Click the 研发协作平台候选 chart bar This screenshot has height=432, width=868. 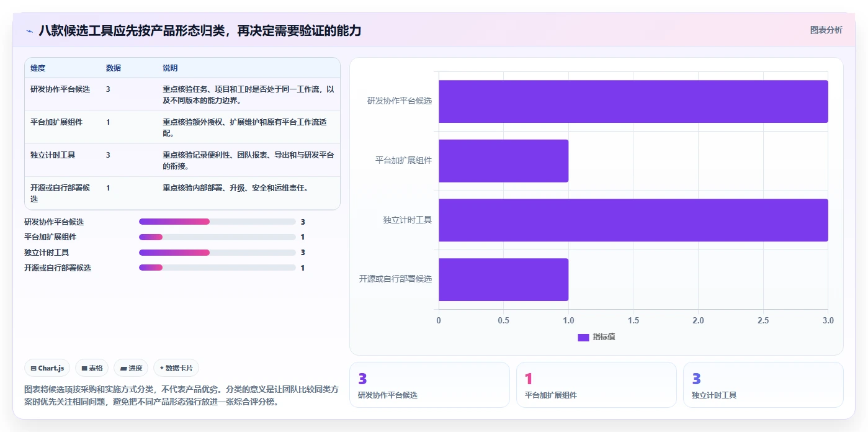[633, 101]
